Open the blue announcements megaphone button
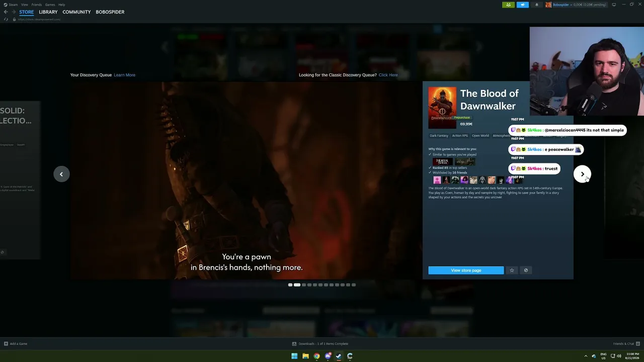 522,5
